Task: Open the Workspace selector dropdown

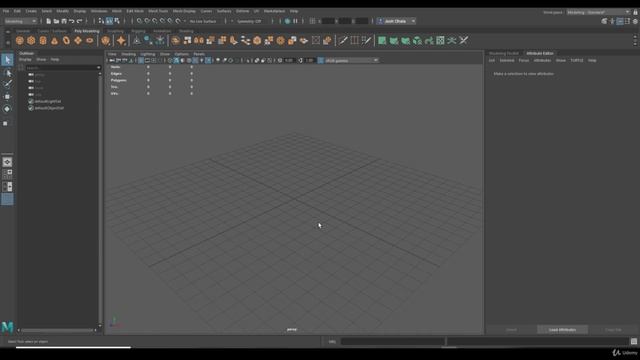Action: pos(598,12)
